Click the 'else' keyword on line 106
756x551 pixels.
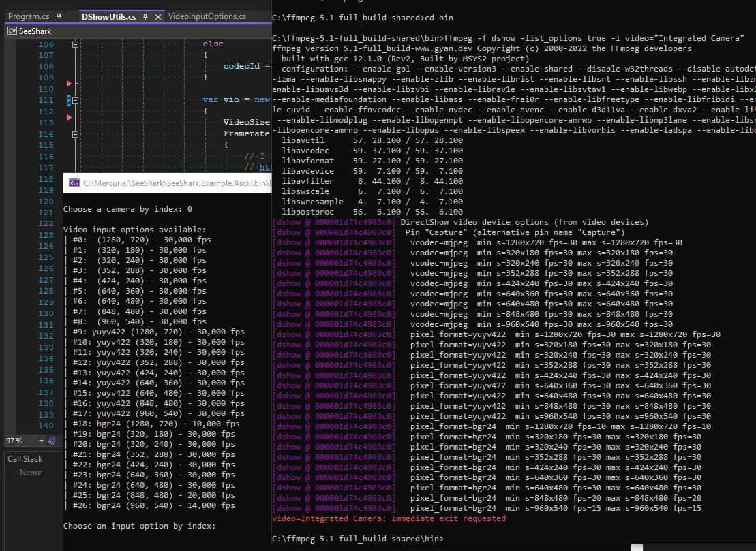pos(213,44)
